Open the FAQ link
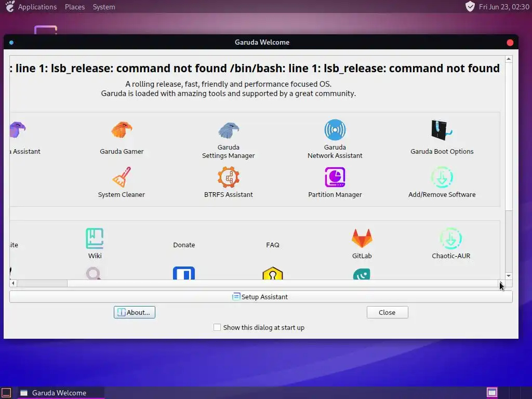Viewport: 532px width, 399px height. (272, 245)
